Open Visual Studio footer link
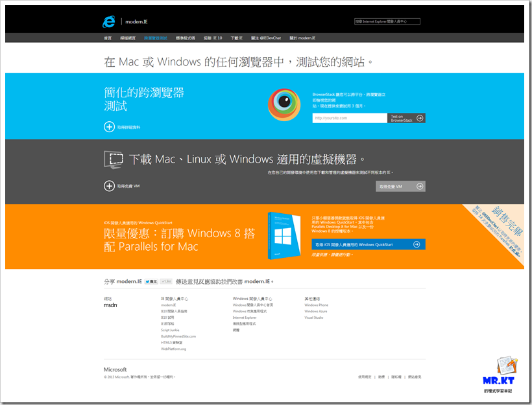The height and width of the screenshot is (405, 532). [x=314, y=318]
